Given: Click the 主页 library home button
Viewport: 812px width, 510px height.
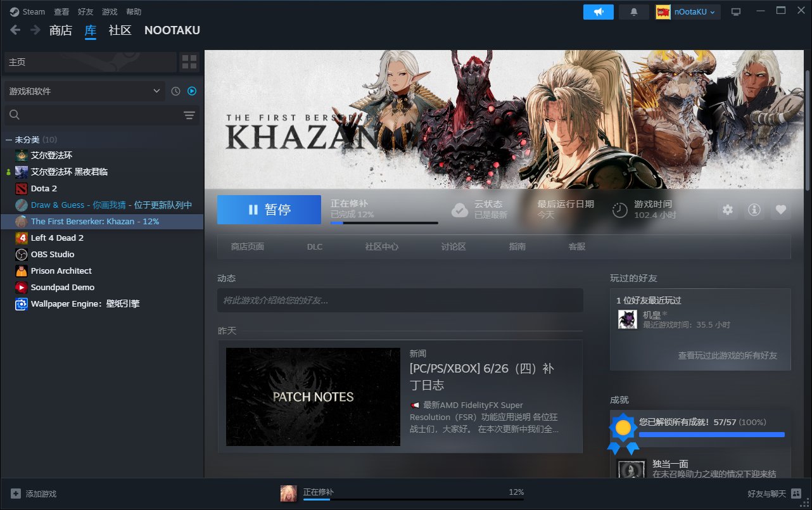Looking at the screenshot, I should click(91, 62).
